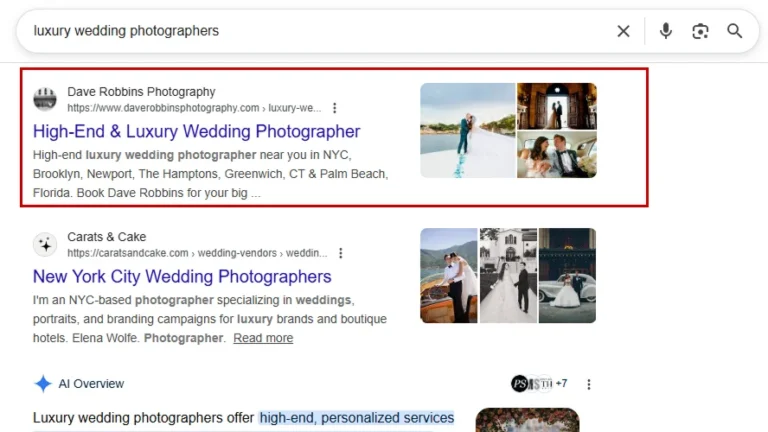View the beach couple wedding thumbnail

pos(468,130)
